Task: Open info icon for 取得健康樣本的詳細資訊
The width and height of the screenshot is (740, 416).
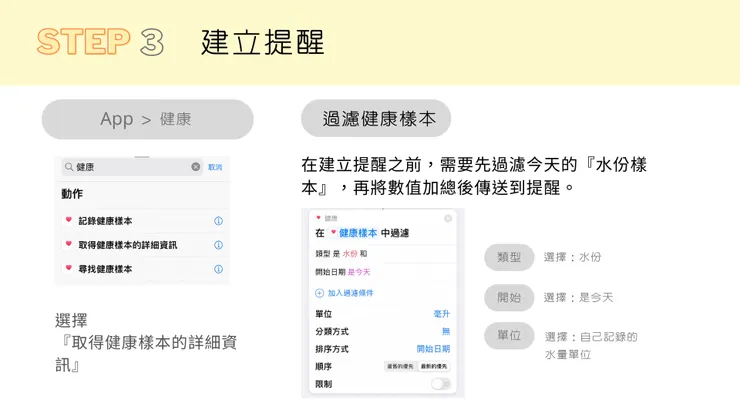Action: pos(219,245)
